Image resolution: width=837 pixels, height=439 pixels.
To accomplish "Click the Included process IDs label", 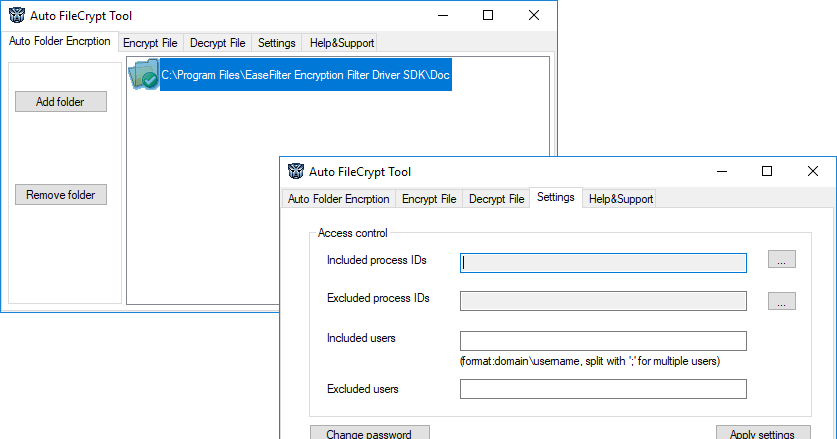I will pyautogui.click(x=377, y=260).
